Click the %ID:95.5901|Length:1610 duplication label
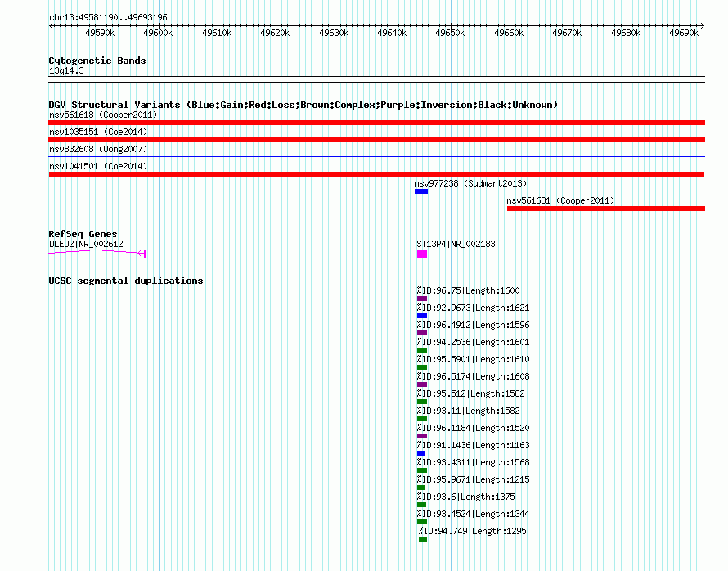Screen dimensions: 728x571 click(x=473, y=359)
